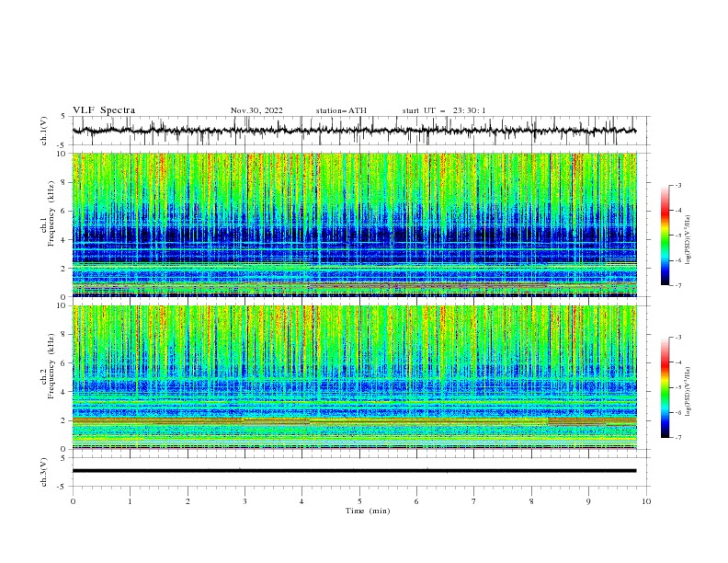Click time axis tick label "5"
The height and width of the screenshot is (563, 728).
pyautogui.click(x=359, y=501)
